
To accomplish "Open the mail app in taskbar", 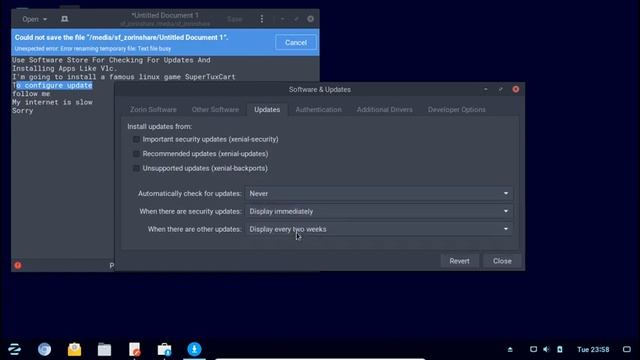I will click(x=74, y=349).
